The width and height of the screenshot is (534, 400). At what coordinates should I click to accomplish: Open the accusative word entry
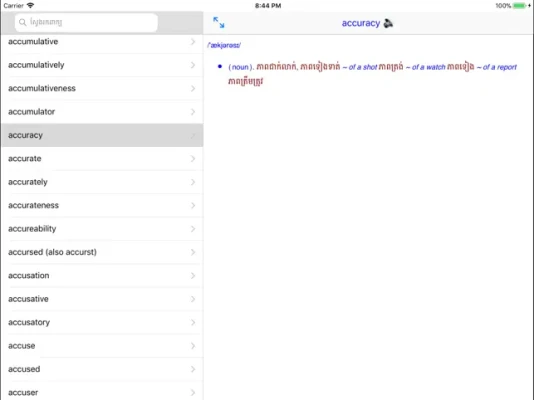(x=102, y=299)
